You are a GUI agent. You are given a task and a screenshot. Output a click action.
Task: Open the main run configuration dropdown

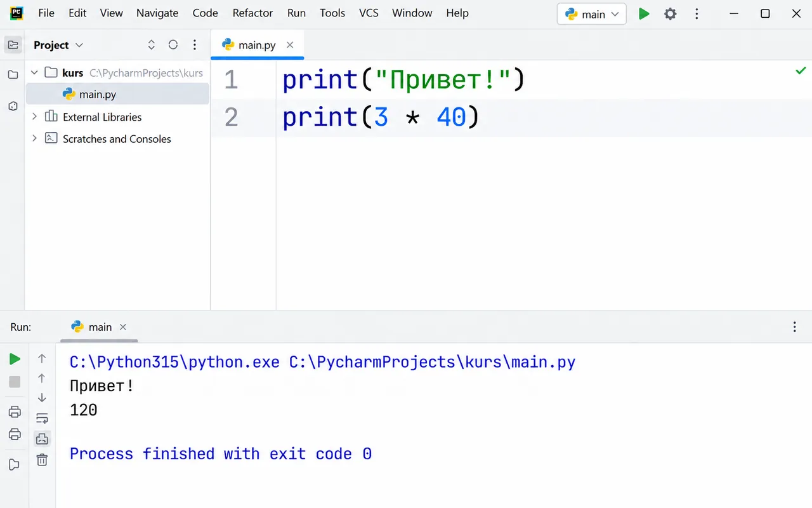point(591,14)
